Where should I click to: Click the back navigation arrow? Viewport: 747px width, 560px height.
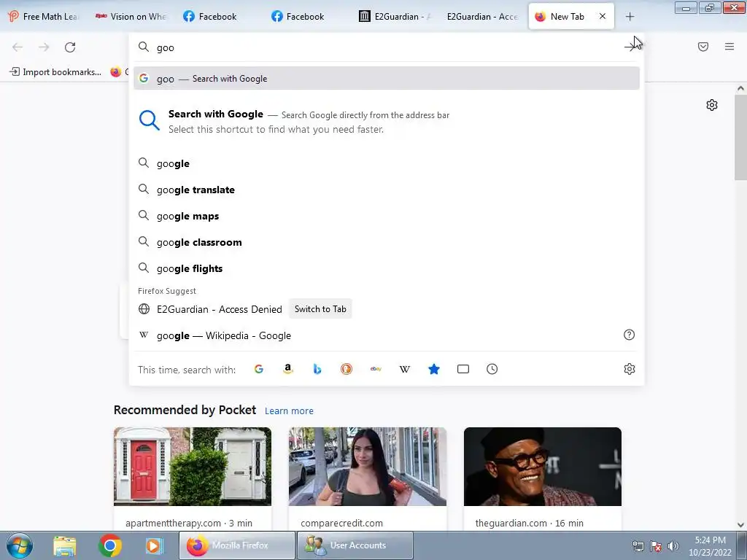pos(18,47)
